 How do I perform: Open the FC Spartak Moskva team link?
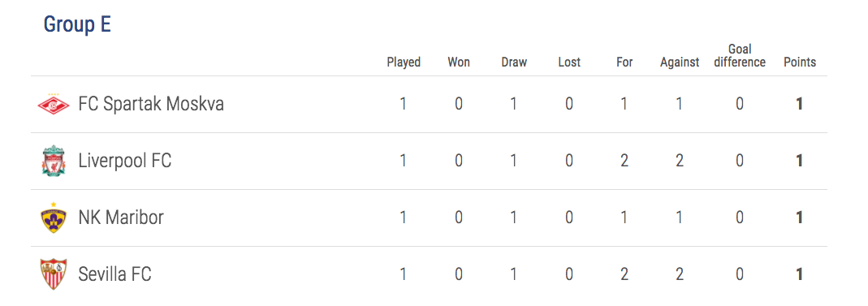click(x=151, y=104)
